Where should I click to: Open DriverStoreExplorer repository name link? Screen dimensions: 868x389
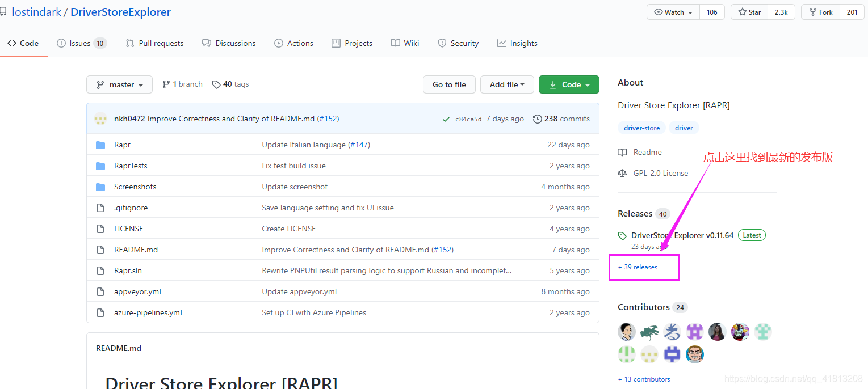[120, 12]
